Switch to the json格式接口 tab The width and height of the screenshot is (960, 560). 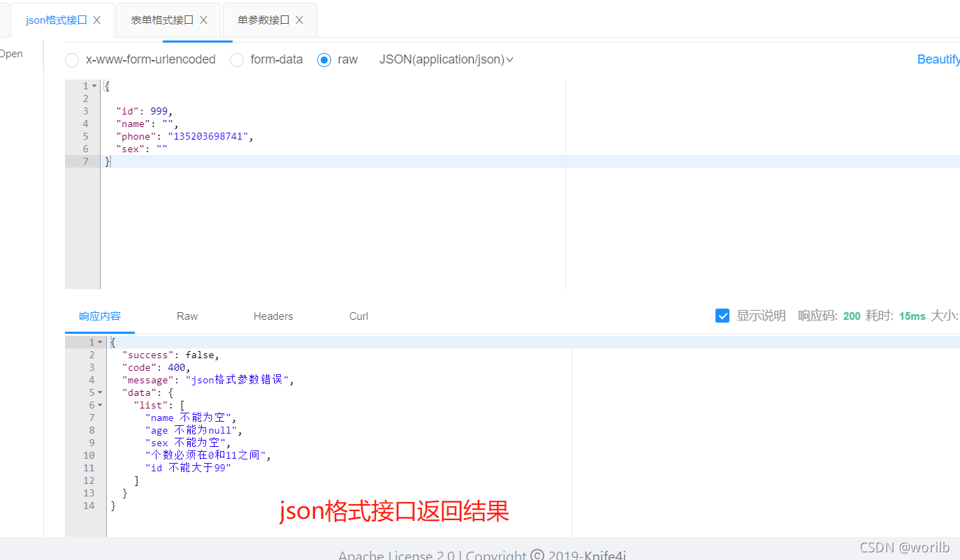point(57,20)
